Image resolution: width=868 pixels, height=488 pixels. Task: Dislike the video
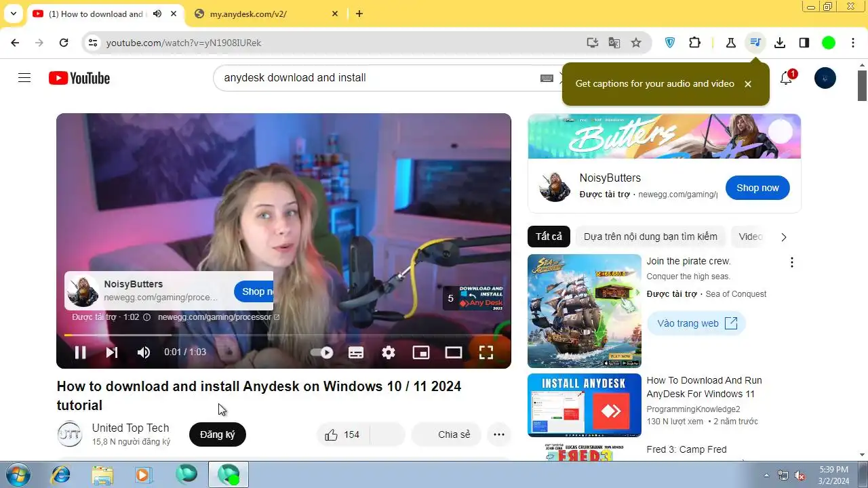(387, 434)
